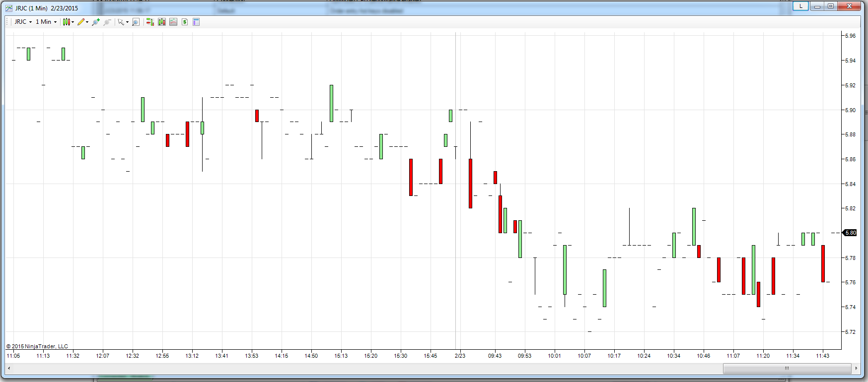Click the 5.80 current price marker
This screenshot has width=868, height=382.
(850, 233)
